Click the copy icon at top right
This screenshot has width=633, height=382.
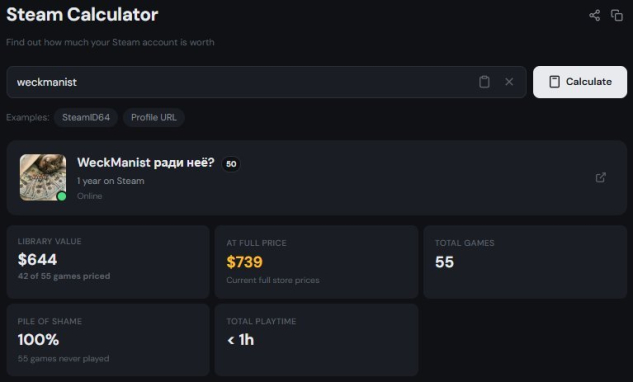[x=616, y=16]
